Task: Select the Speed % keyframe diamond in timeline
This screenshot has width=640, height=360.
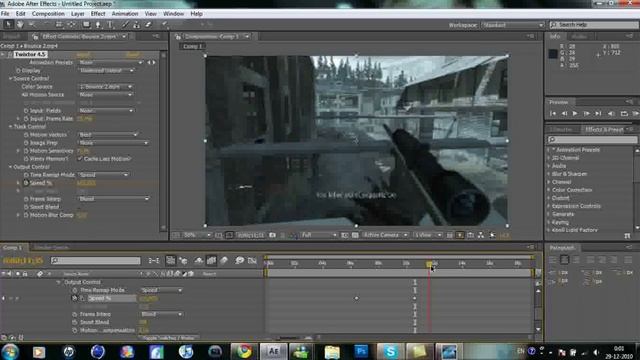Action: [x=356, y=298]
